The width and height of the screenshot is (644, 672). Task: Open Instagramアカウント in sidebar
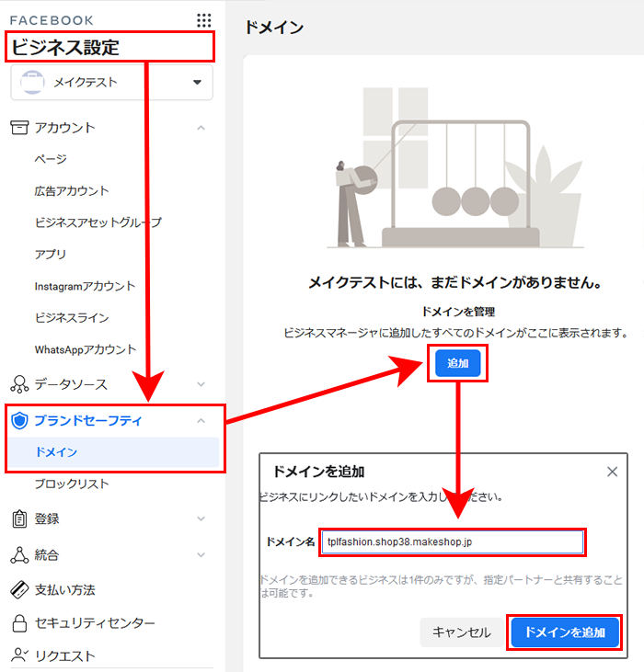point(85,286)
